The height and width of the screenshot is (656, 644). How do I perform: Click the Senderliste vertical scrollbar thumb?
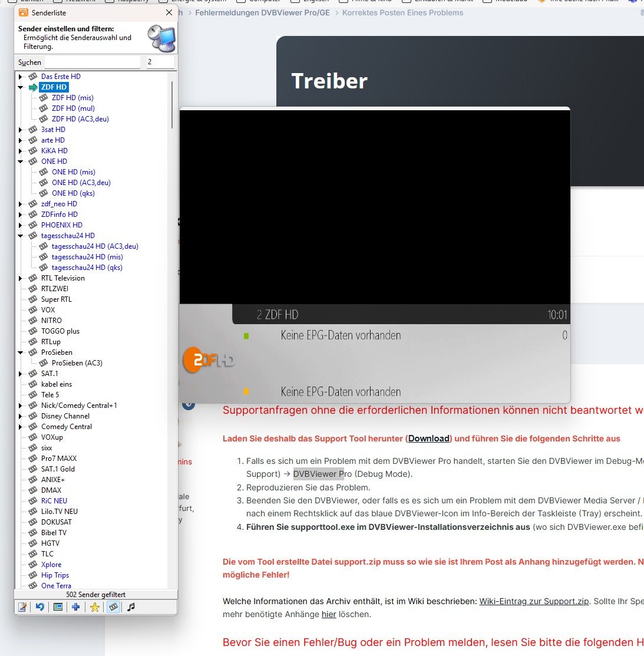coord(172,104)
